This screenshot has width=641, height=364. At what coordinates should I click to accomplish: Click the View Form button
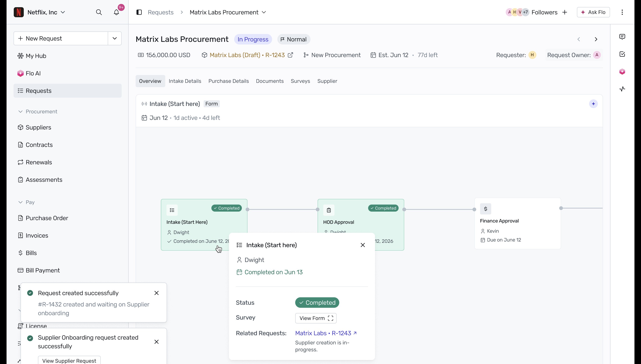click(x=316, y=318)
